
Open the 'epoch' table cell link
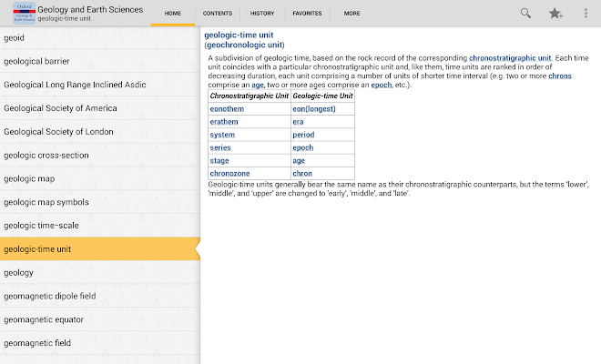click(303, 147)
